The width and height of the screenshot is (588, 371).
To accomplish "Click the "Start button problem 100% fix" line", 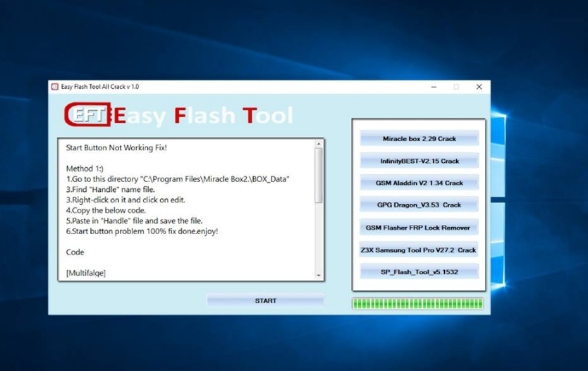I will (142, 231).
